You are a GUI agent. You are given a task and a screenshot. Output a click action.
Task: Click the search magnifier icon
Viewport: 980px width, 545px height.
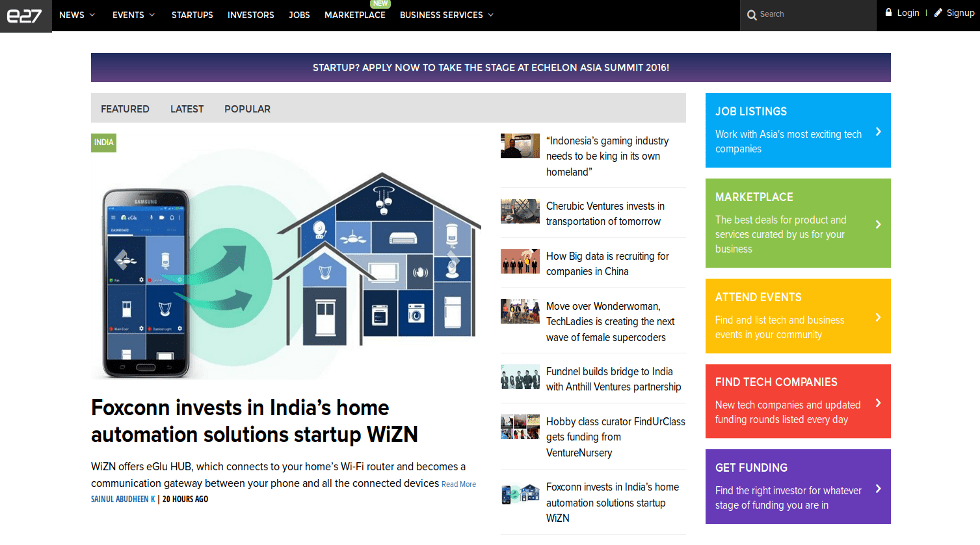tap(752, 15)
